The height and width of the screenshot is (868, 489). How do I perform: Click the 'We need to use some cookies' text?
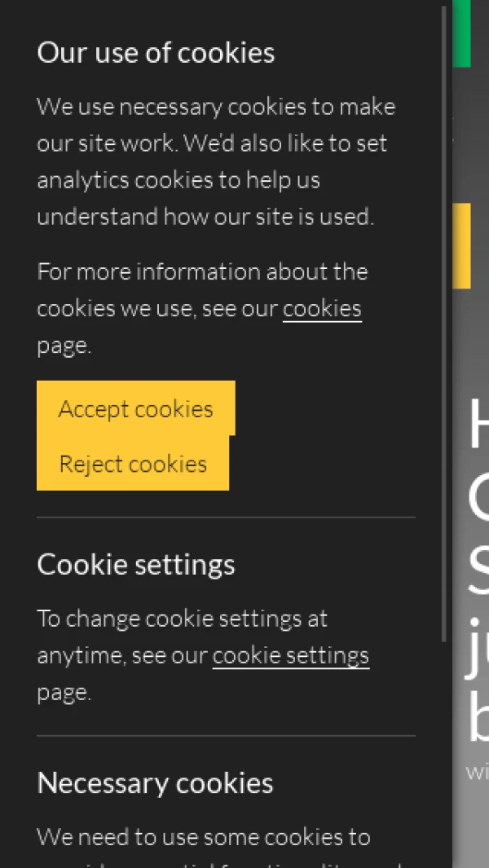[x=204, y=837]
